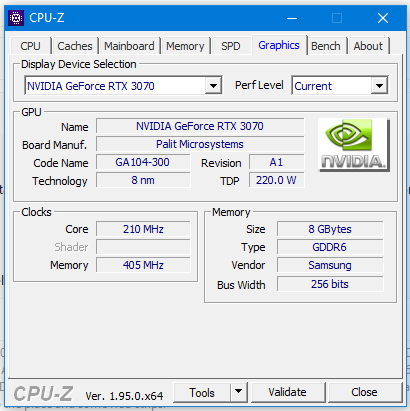Minimize the CPU-Z window

tap(292, 18)
